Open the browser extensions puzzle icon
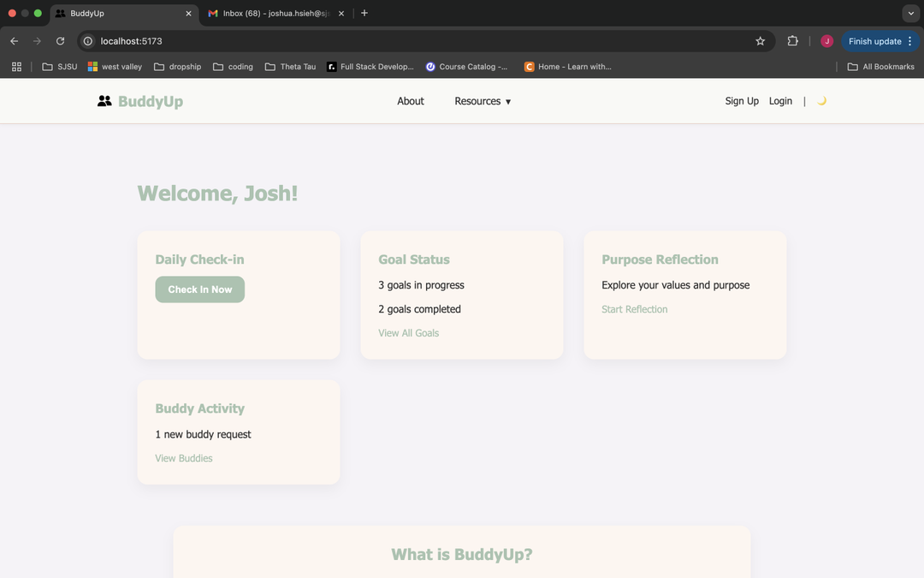The width and height of the screenshot is (924, 578). (x=792, y=41)
